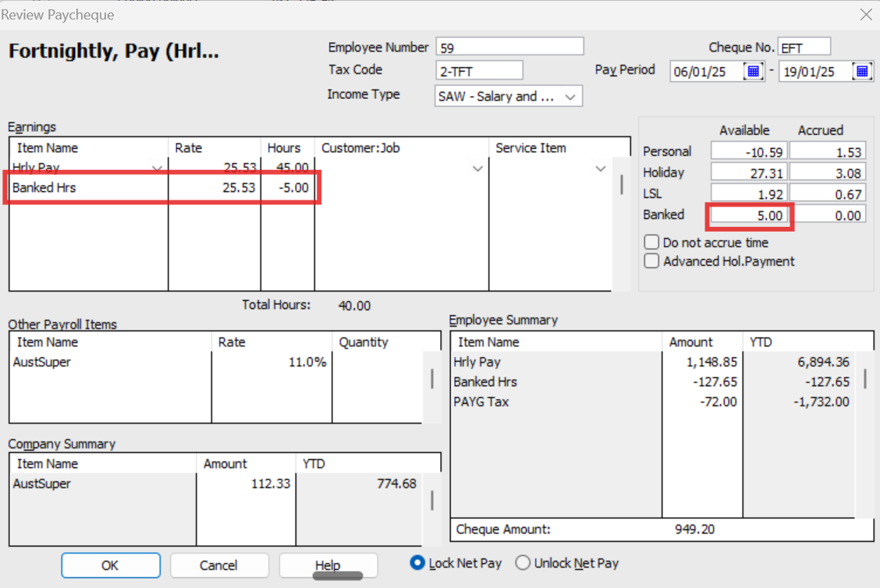Select the Banked Hrs earnings row name

tap(44, 188)
